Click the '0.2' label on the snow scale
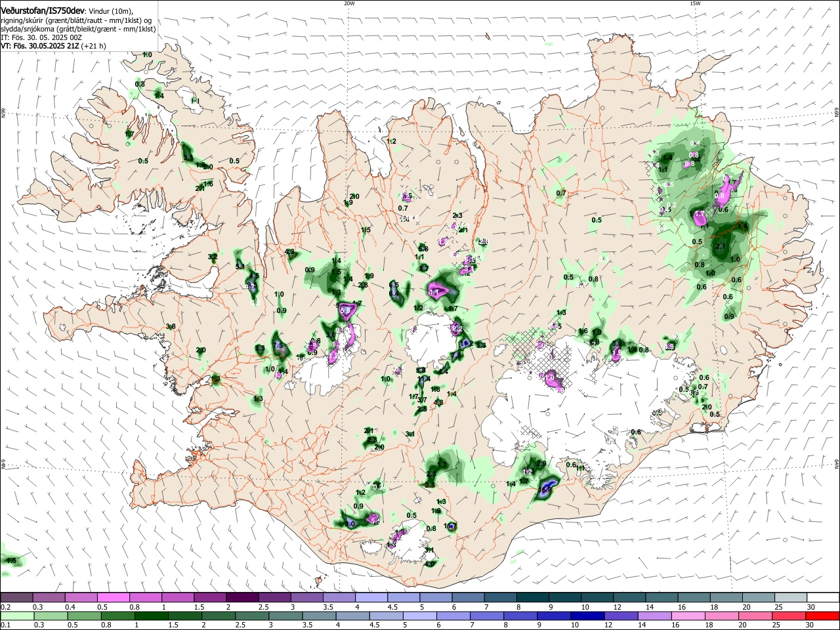 pos(5,607)
